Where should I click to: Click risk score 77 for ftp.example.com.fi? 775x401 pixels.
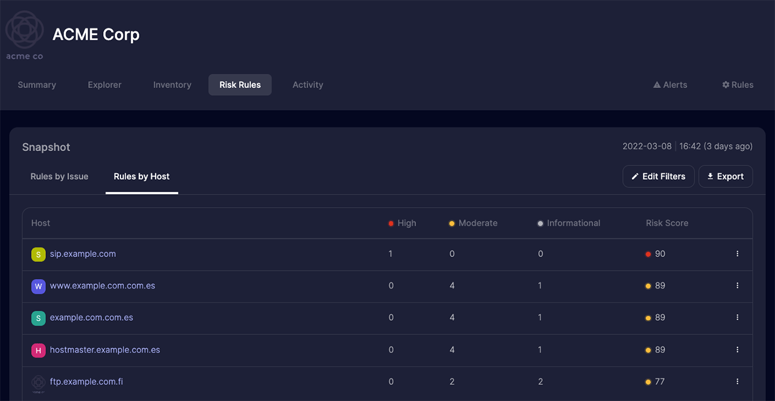tap(655, 382)
